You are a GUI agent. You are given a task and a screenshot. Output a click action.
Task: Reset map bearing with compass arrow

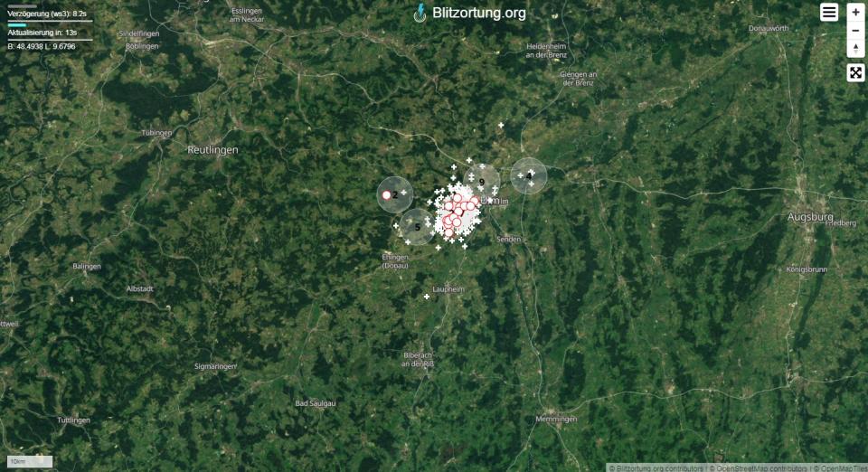(x=855, y=49)
